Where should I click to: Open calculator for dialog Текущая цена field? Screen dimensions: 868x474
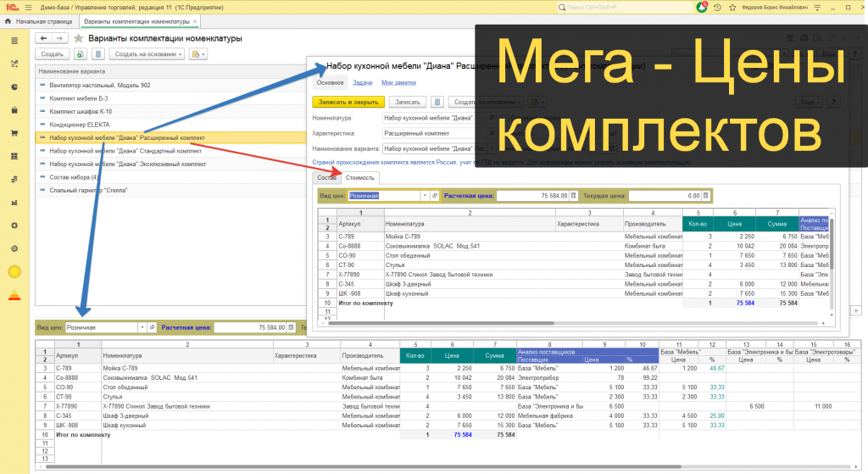(x=706, y=196)
